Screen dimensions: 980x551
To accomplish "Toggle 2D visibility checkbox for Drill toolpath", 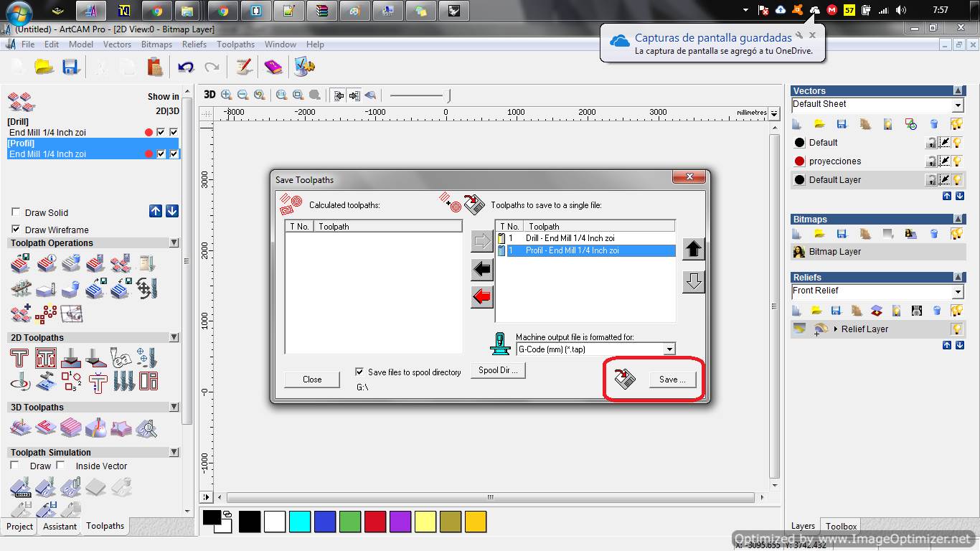I will tap(161, 133).
